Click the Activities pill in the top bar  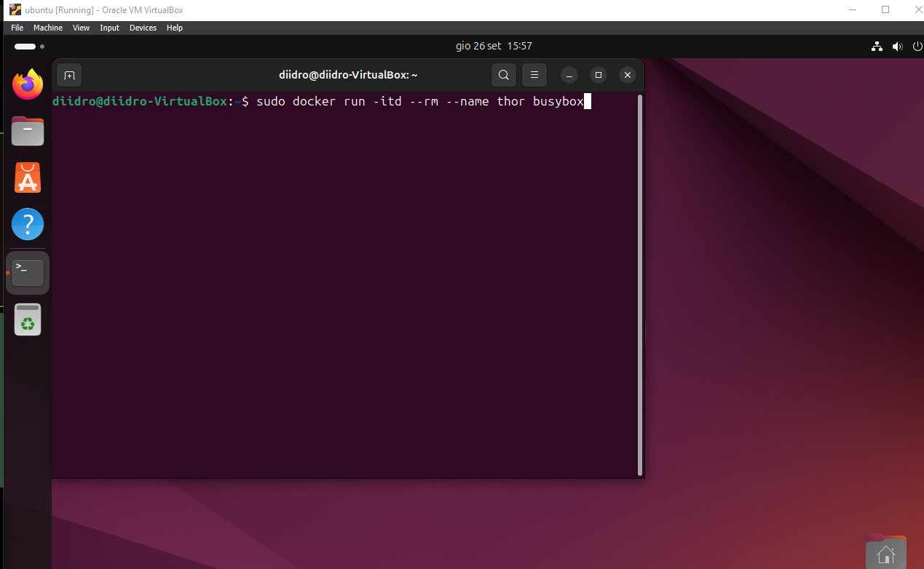click(25, 46)
